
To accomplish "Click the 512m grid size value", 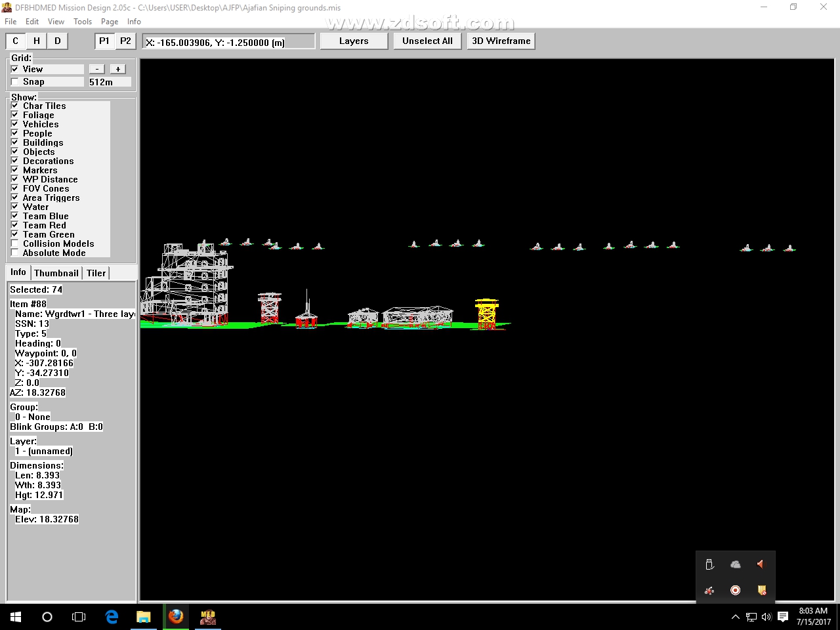I will tap(110, 82).
